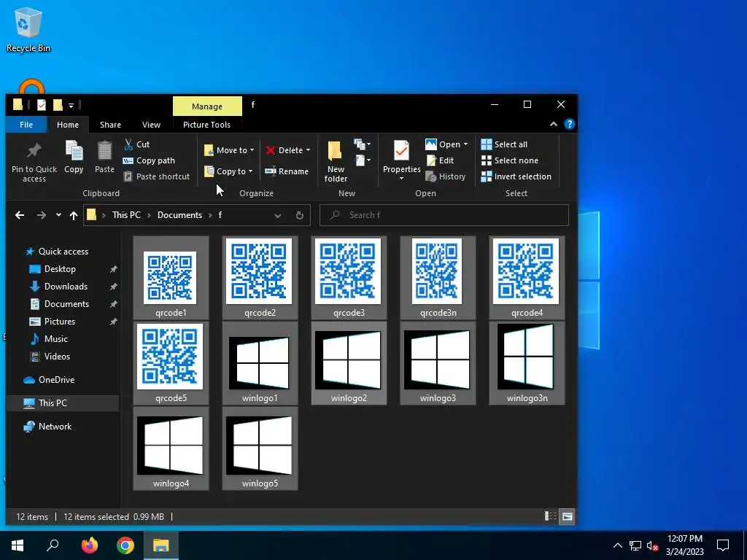Switch to Details view in status bar
The width and height of the screenshot is (747, 560).
(x=550, y=516)
